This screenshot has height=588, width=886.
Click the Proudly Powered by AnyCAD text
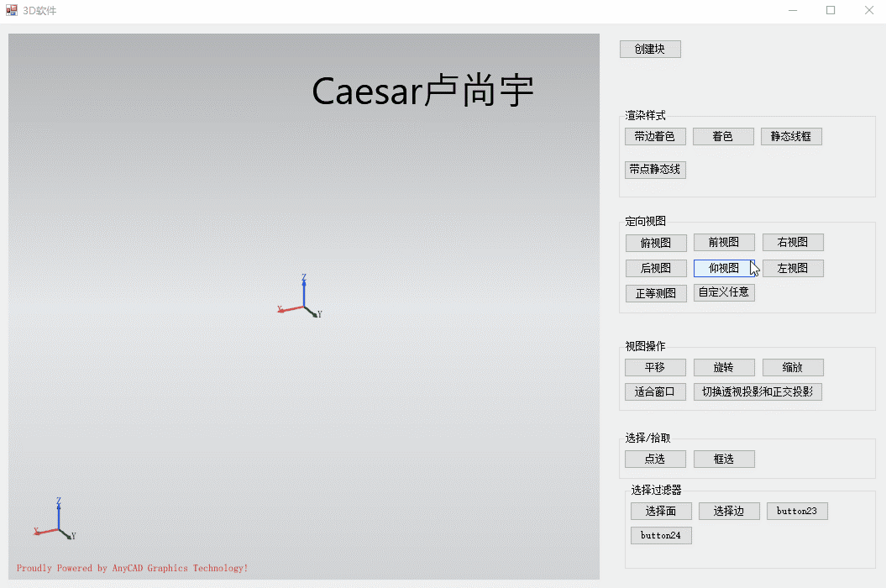tap(132, 568)
